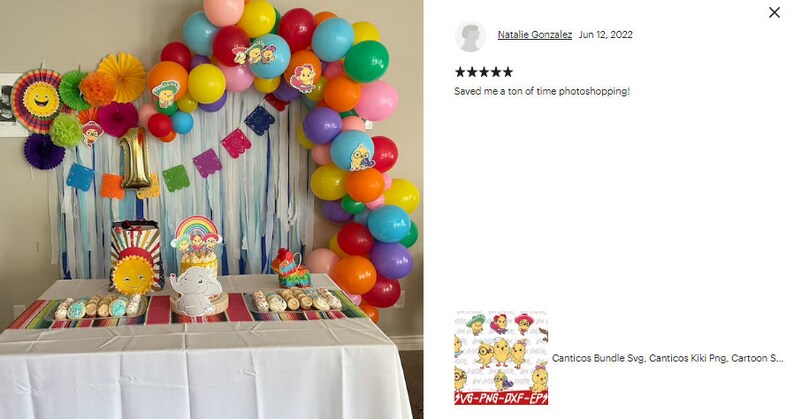The width and height of the screenshot is (794, 419).
Task: Click the middle star in the rating
Action: click(x=484, y=72)
